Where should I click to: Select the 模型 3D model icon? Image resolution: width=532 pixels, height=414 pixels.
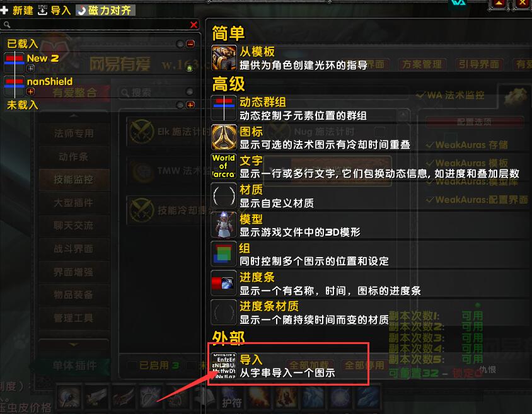pos(224,224)
